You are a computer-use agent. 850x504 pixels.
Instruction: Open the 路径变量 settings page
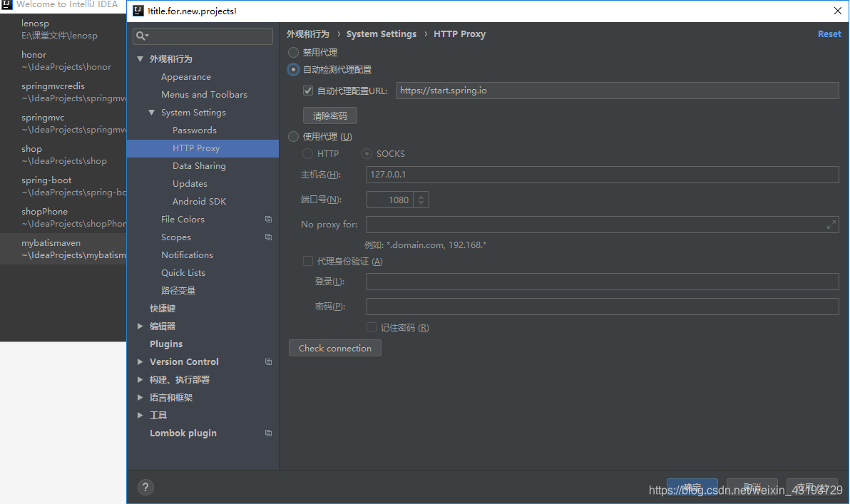[x=178, y=291]
